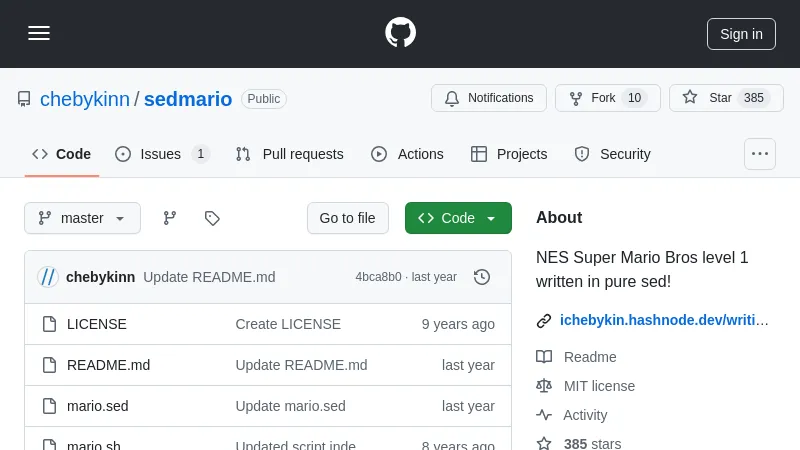Expand the green Code dropdown

(458, 218)
